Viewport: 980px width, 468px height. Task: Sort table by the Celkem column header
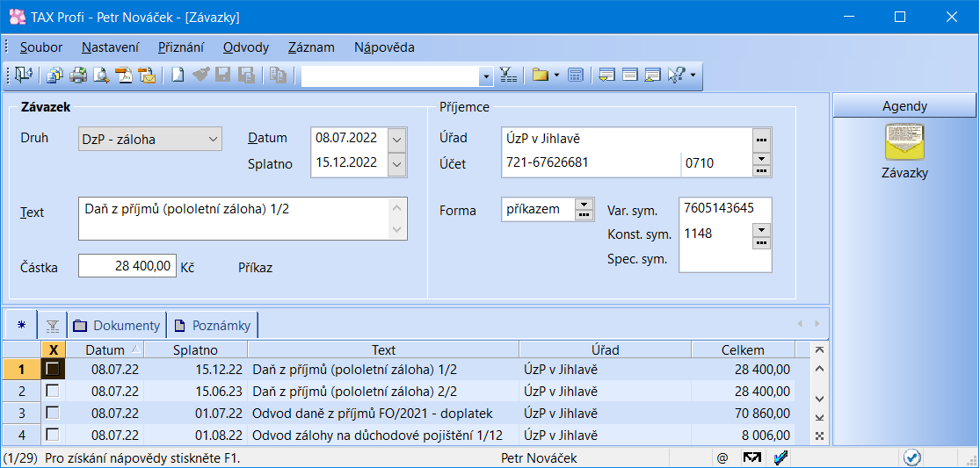[x=742, y=349]
